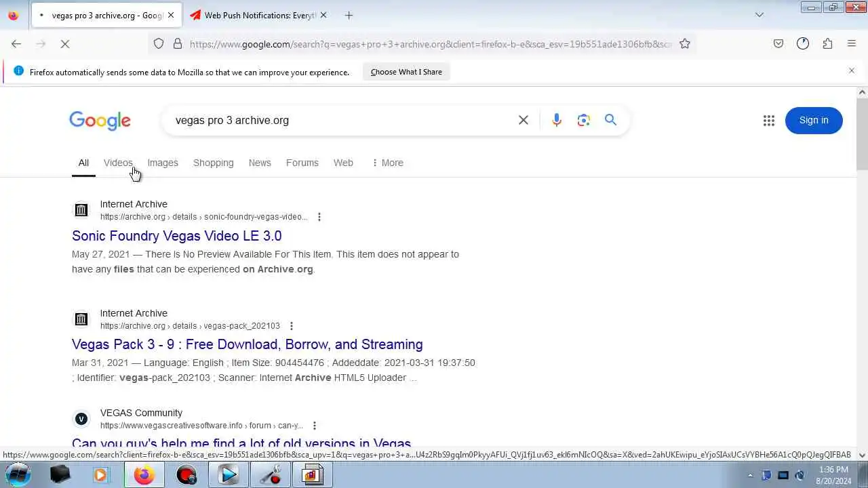Open the VEGAS Community forum result link
The height and width of the screenshot is (488, 868).
tap(241, 445)
